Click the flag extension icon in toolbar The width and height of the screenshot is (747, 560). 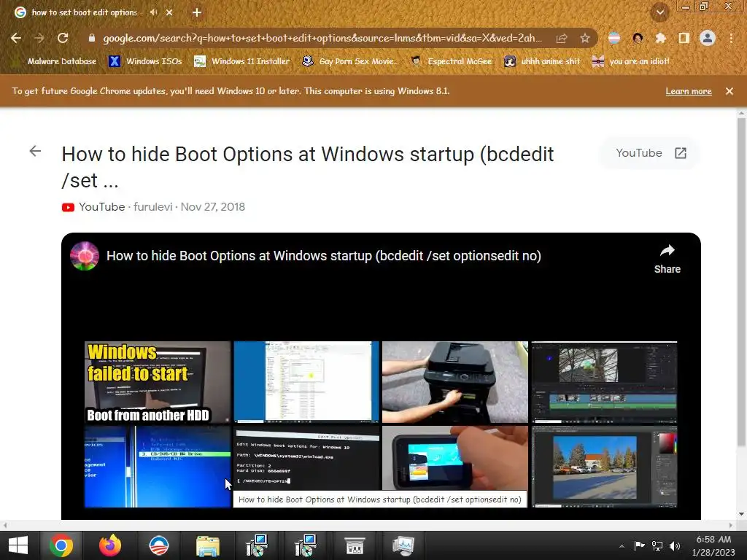tap(614, 38)
